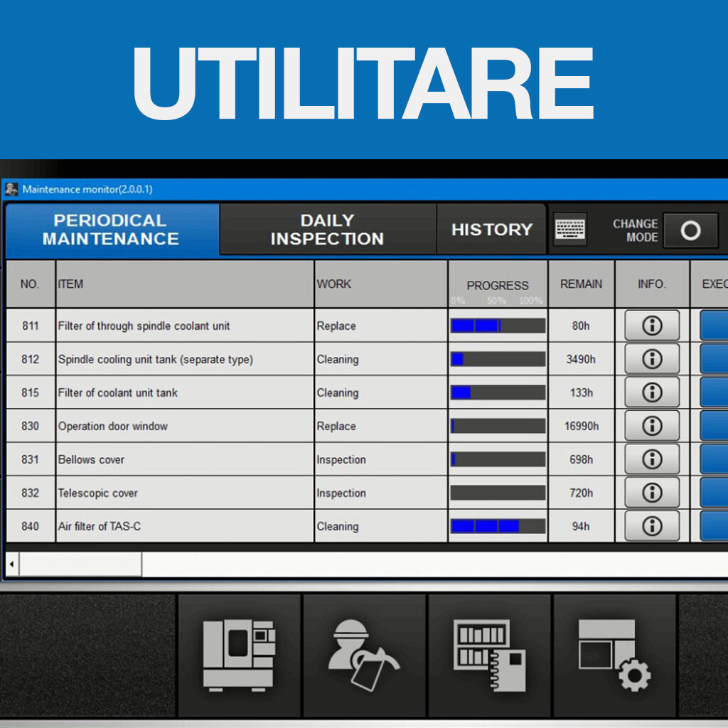Show info for item 811 spindle coolant filter
This screenshot has width=728, height=728.
click(651, 326)
